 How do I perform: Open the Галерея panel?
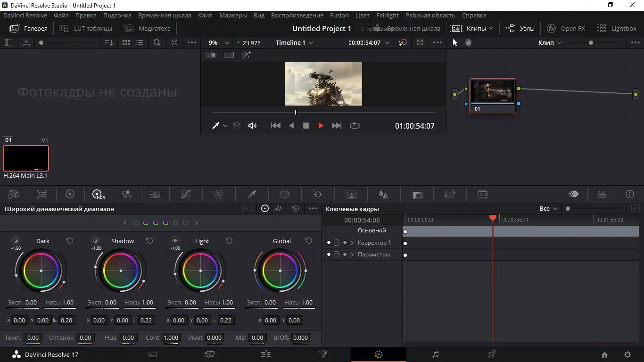point(29,28)
